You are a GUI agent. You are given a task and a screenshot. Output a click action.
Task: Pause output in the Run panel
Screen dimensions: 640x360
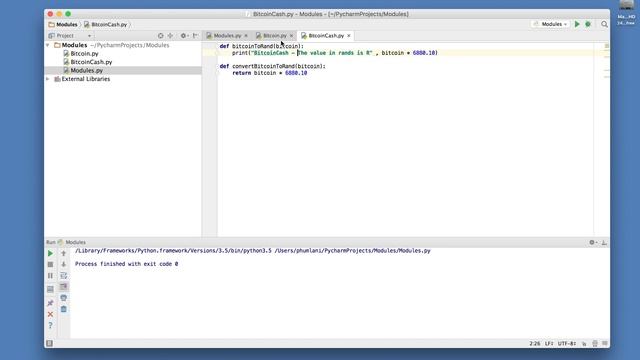click(x=50, y=276)
